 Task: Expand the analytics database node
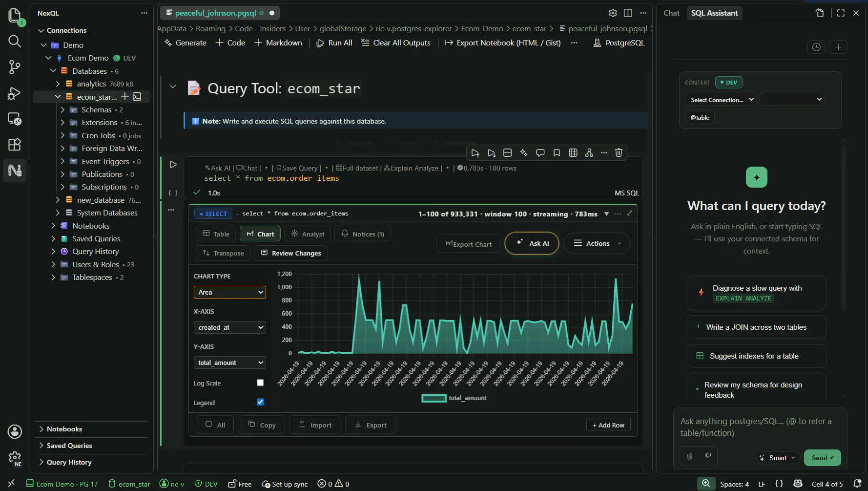[x=58, y=84]
